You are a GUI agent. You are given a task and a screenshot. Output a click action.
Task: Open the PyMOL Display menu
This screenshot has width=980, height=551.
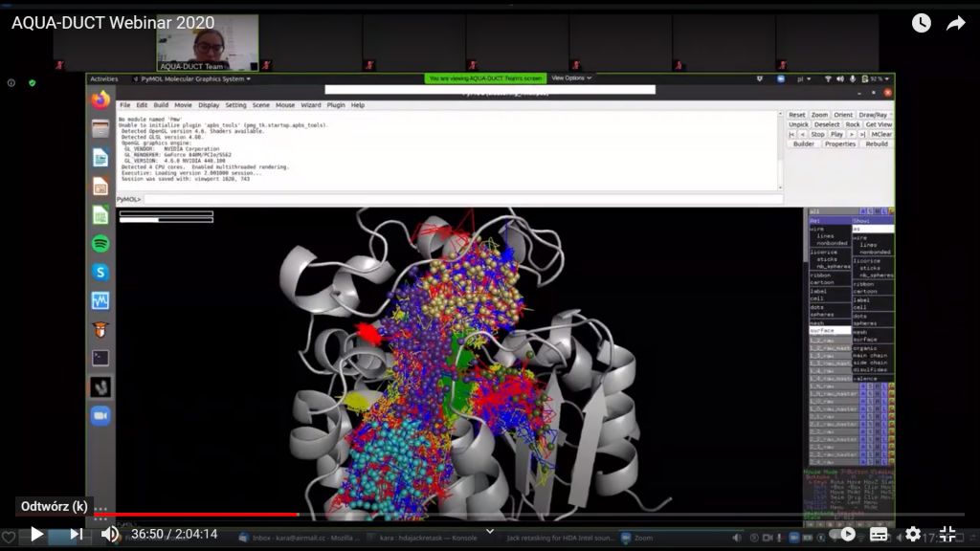209,105
